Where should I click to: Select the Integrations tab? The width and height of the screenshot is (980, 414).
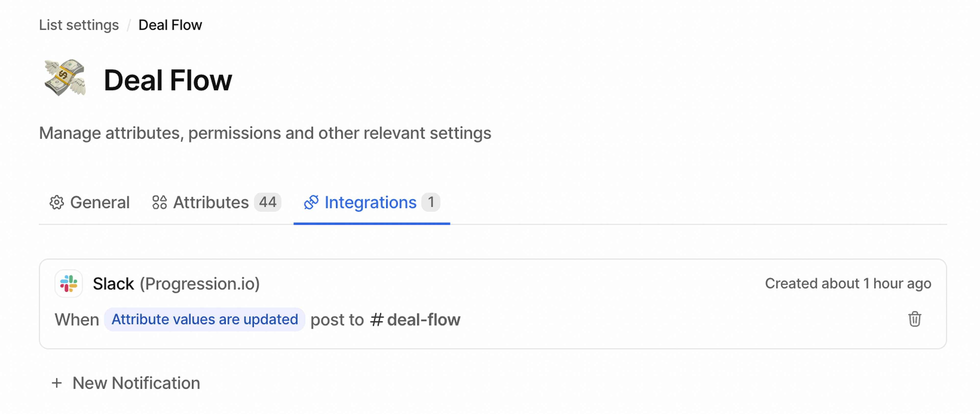(370, 203)
